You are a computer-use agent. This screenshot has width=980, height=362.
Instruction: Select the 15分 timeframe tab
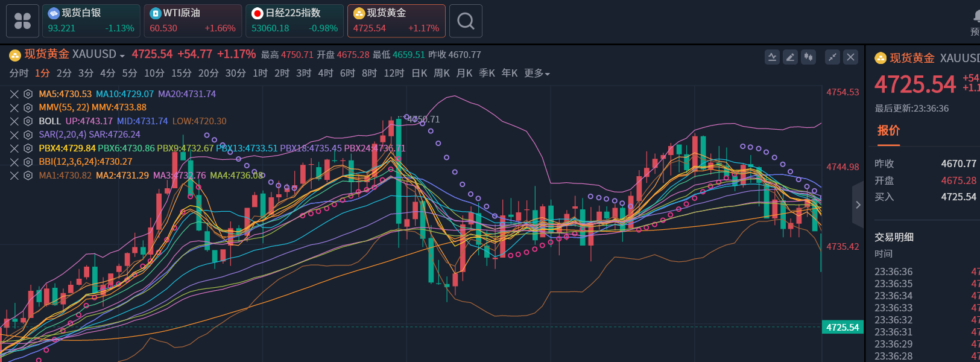pos(181,73)
